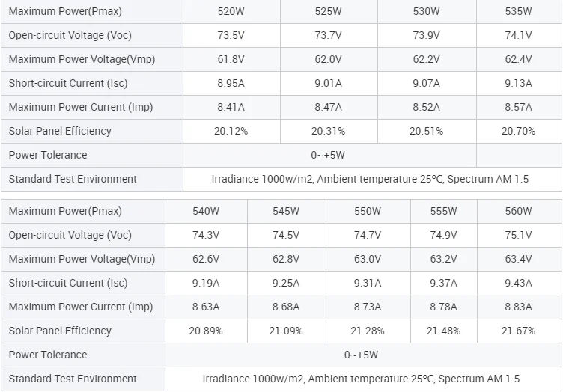Select the 63.2V maximum power voltage cell
The height and width of the screenshot is (392, 563).
coord(443,259)
